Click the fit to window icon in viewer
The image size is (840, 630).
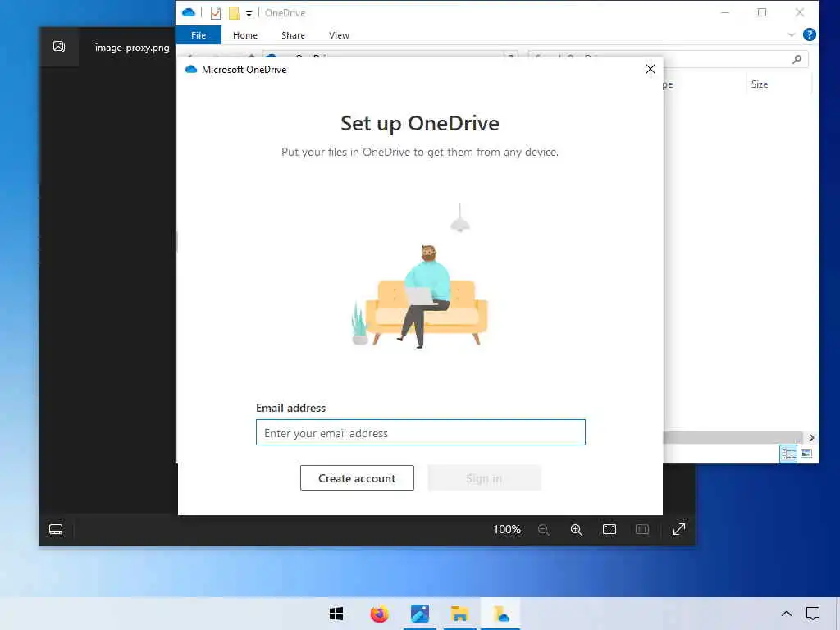(x=609, y=529)
